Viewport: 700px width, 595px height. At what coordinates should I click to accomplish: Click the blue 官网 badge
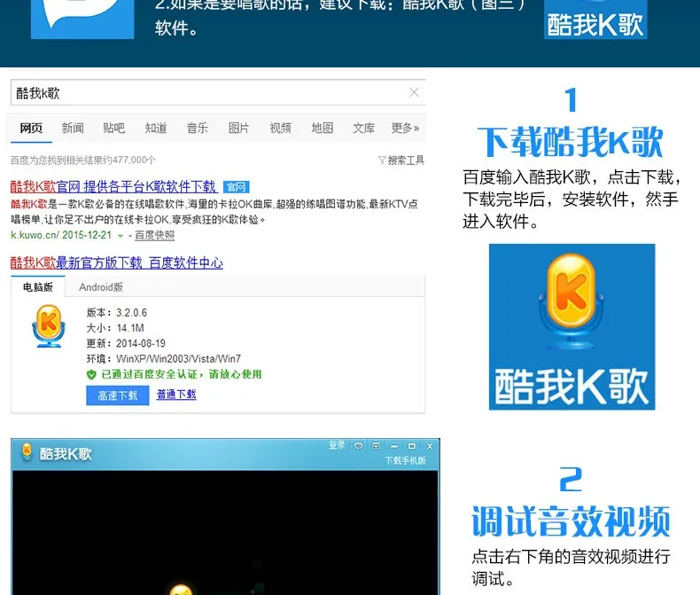pyautogui.click(x=237, y=187)
